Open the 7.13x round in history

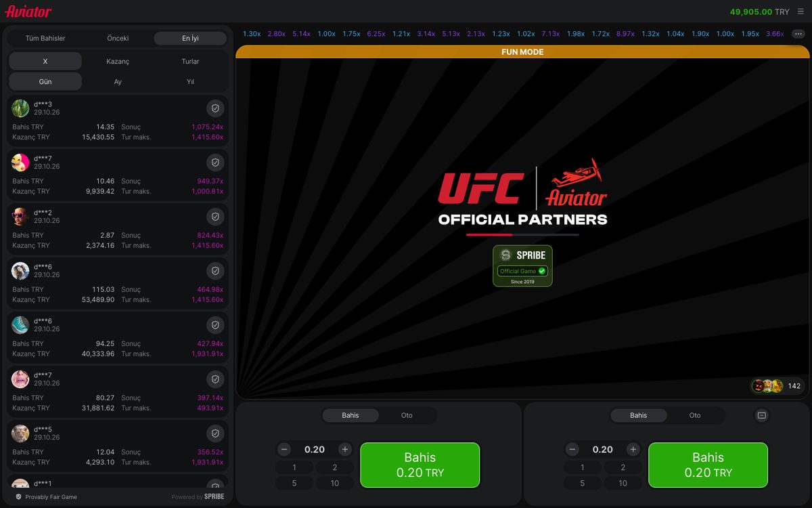pos(551,34)
